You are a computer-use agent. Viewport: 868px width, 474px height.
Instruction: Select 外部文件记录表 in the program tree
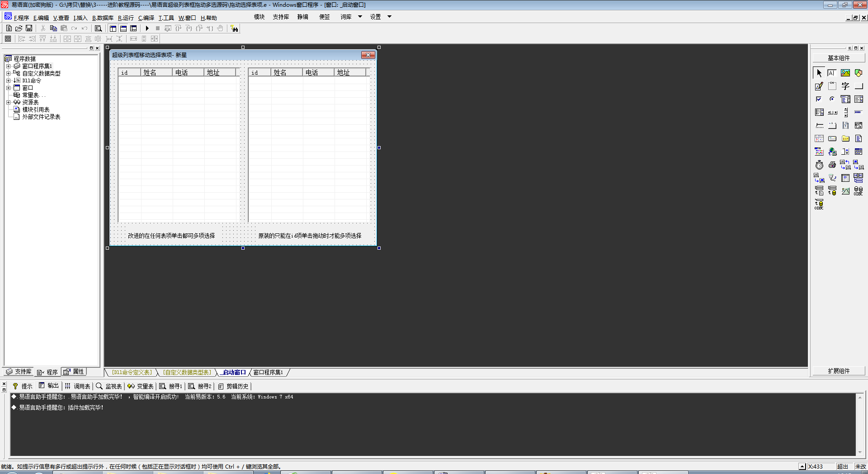click(41, 117)
